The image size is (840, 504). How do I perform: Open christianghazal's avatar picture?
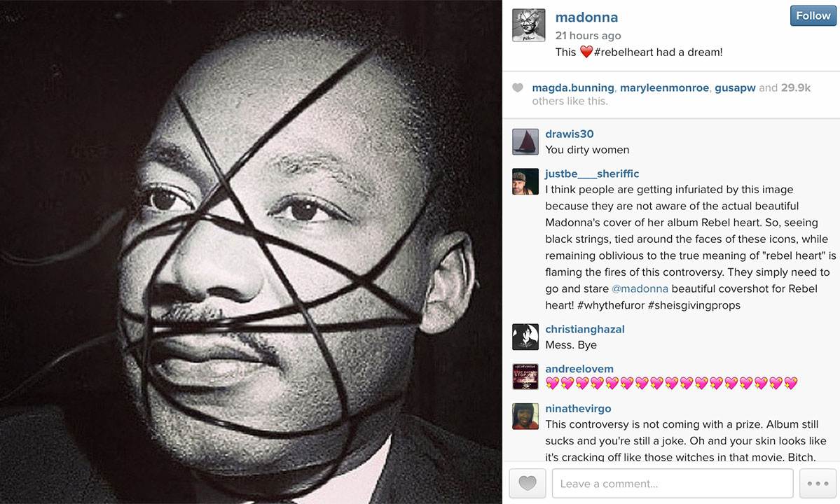click(525, 337)
